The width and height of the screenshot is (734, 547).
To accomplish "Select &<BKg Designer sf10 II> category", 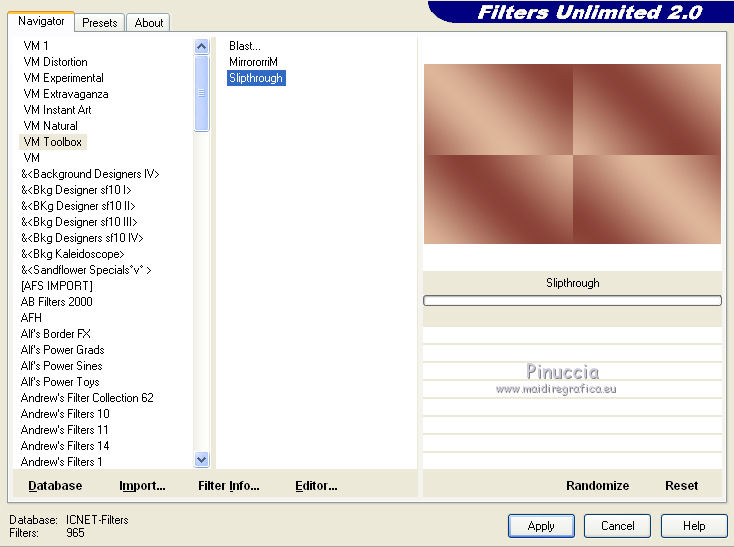I will click(78, 205).
